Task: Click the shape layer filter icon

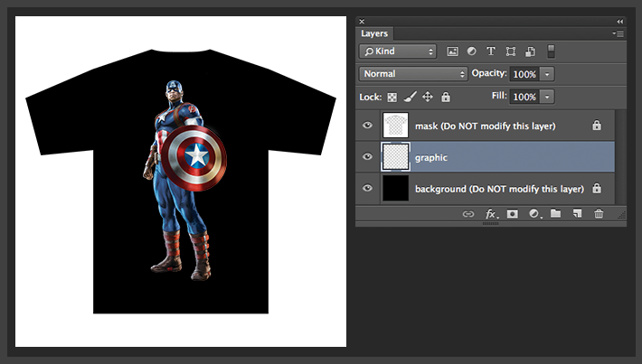Action: point(511,51)
